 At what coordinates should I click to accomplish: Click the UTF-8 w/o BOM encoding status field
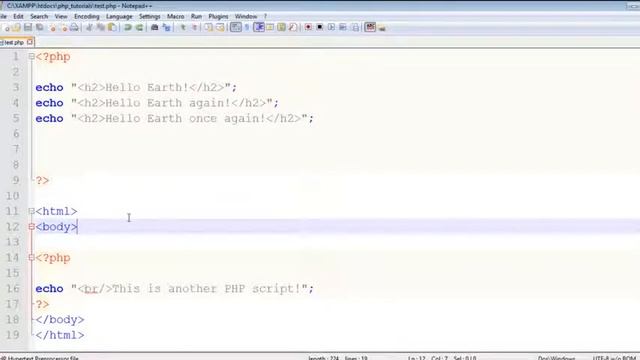click(x=614, y=358)
